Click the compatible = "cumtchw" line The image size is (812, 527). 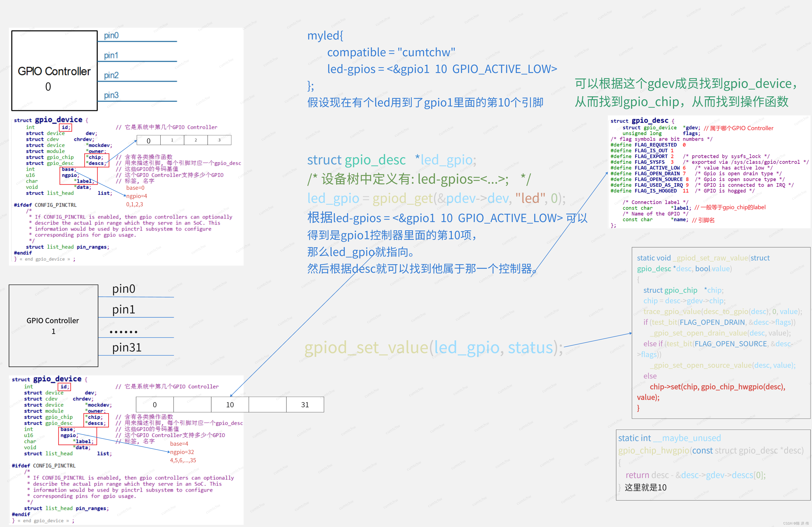click(391, 52)
